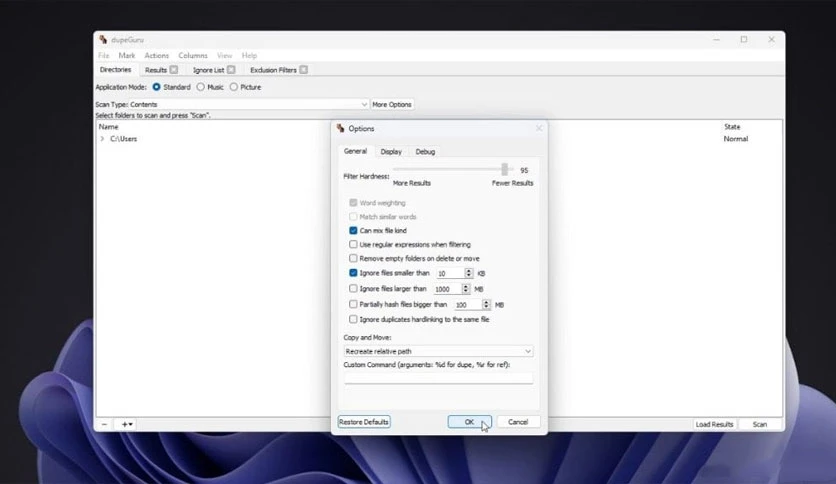The height and width of the screenshot is (484, 836).
Task: Start scanning with Scan button
Action: (x=760, y=424)
